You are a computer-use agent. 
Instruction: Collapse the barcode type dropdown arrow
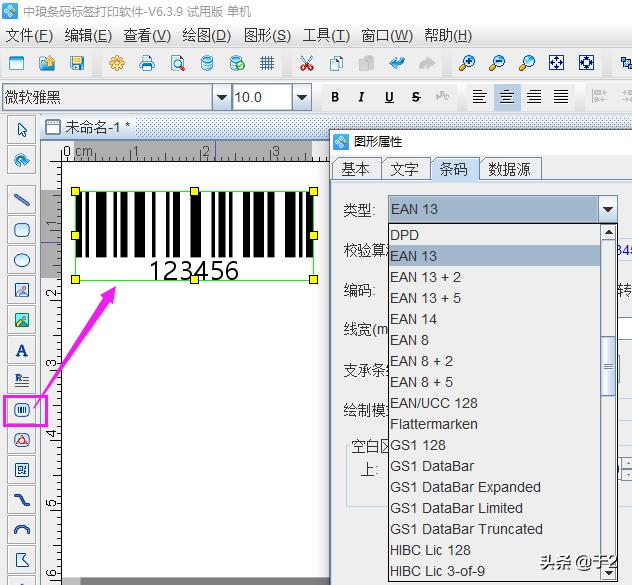click(608, 209)
